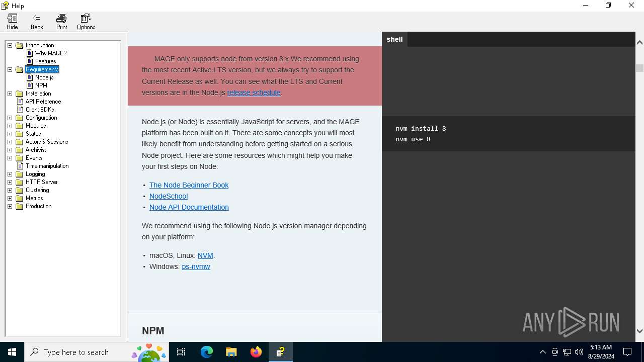Click the taskbar search box

[96, 352]
